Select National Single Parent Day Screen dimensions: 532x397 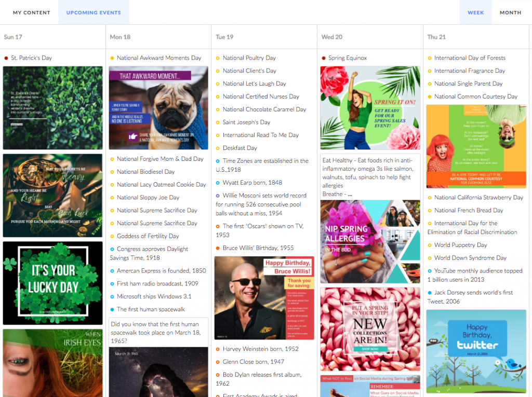click(x=468, y=84)
